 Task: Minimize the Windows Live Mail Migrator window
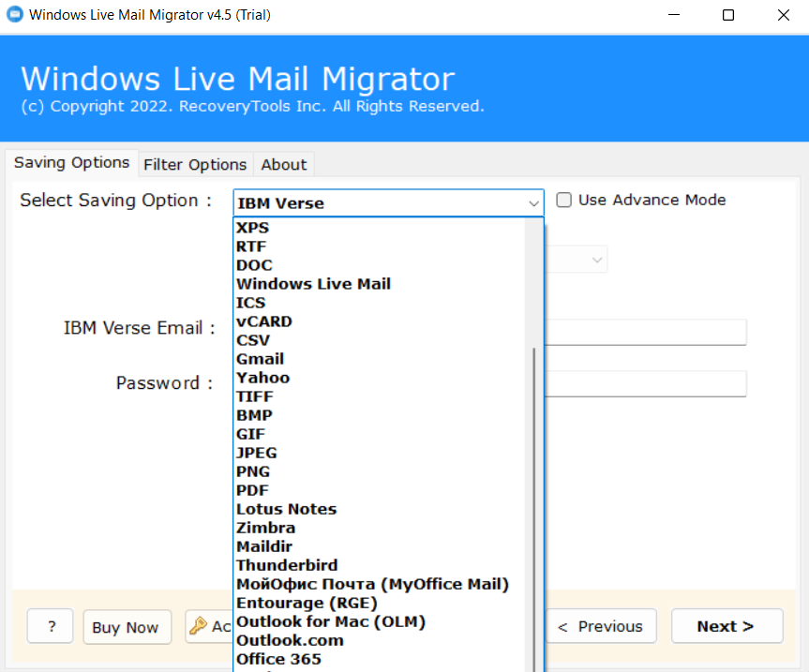tap(674, 15)
